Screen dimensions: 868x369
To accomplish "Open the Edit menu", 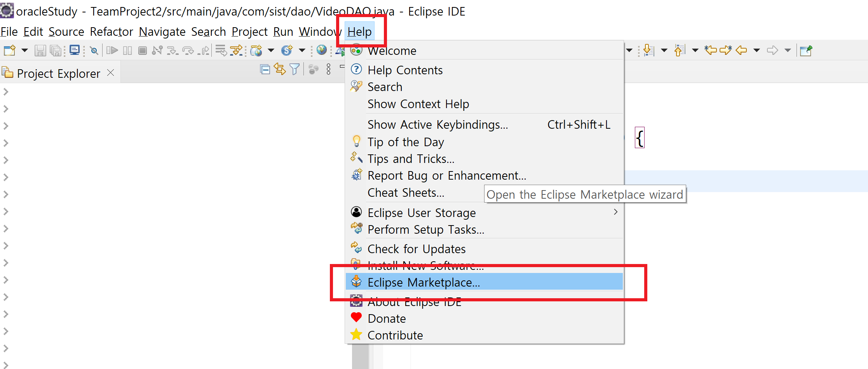I will tap(33, 31).
